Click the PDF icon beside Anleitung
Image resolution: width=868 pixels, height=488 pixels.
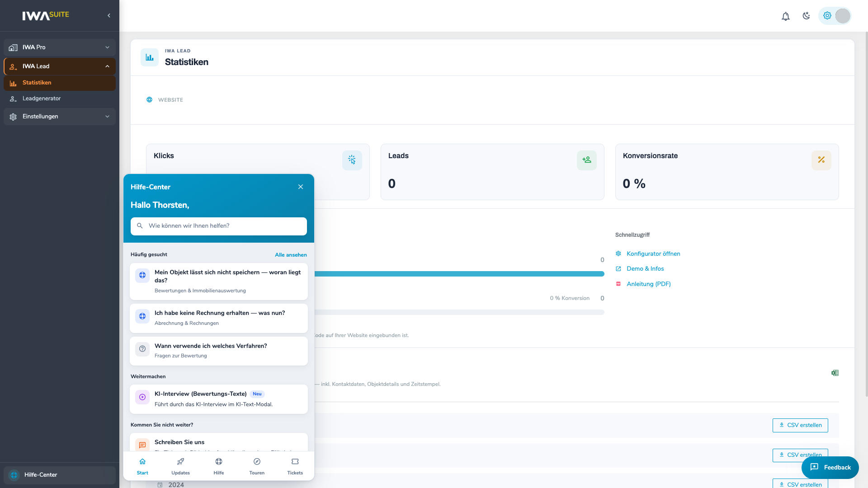618,284
